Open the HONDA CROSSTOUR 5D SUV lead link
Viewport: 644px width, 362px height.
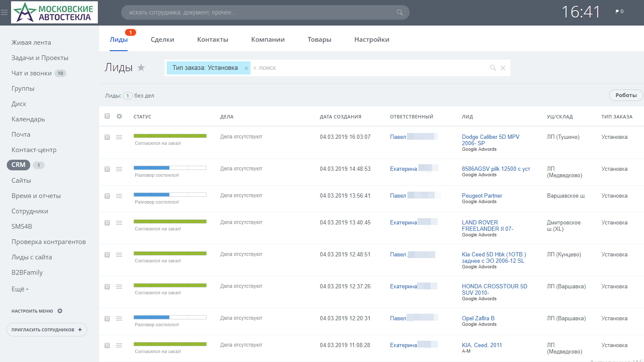[495, 290]
